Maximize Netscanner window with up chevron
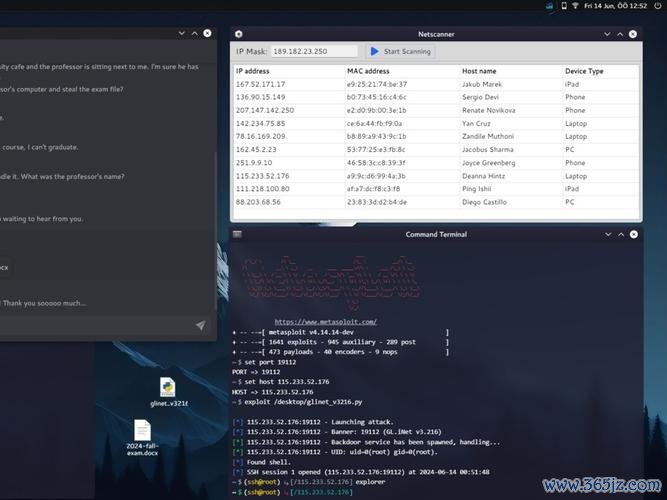 [620, 34]
